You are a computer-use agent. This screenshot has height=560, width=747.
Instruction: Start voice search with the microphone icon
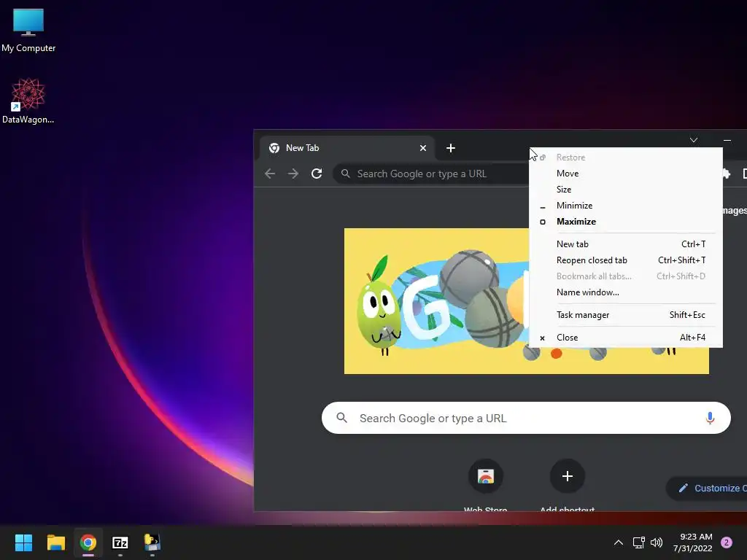710,418
